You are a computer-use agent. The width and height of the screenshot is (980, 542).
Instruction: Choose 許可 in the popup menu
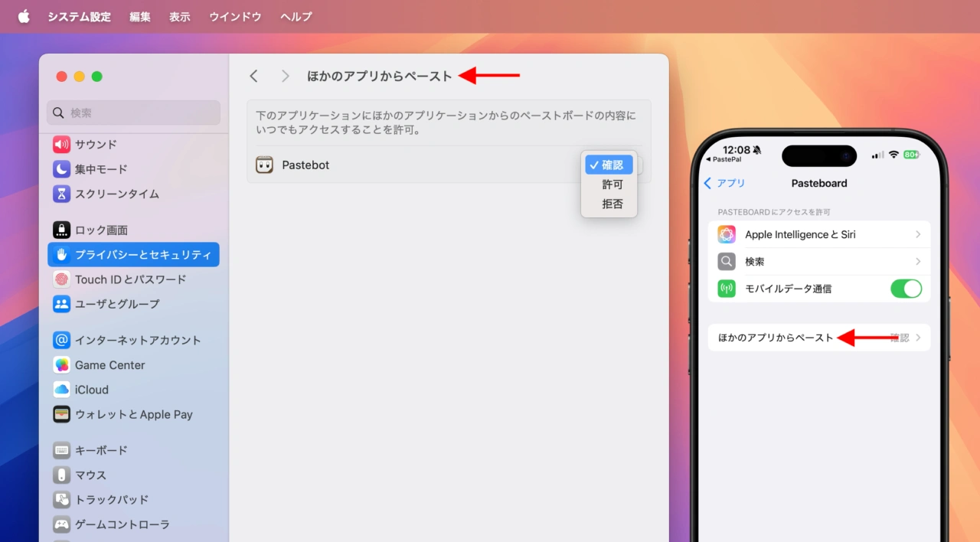[612, 184]
